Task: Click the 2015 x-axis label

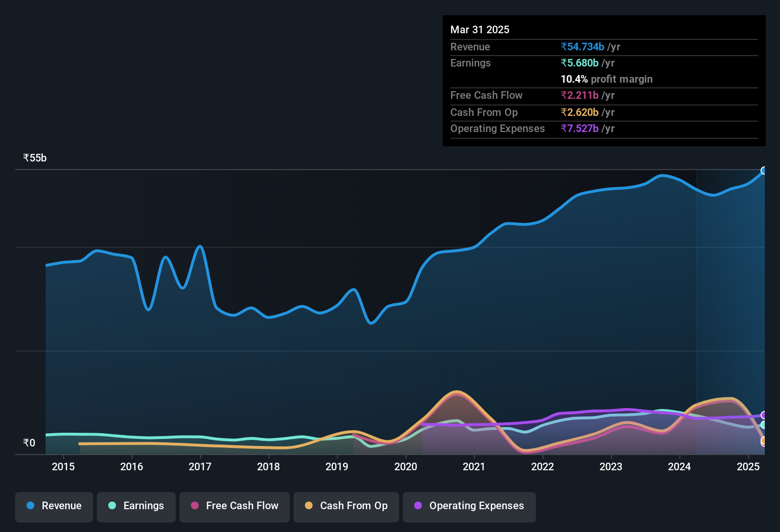Action: click(x=63, y=466)
